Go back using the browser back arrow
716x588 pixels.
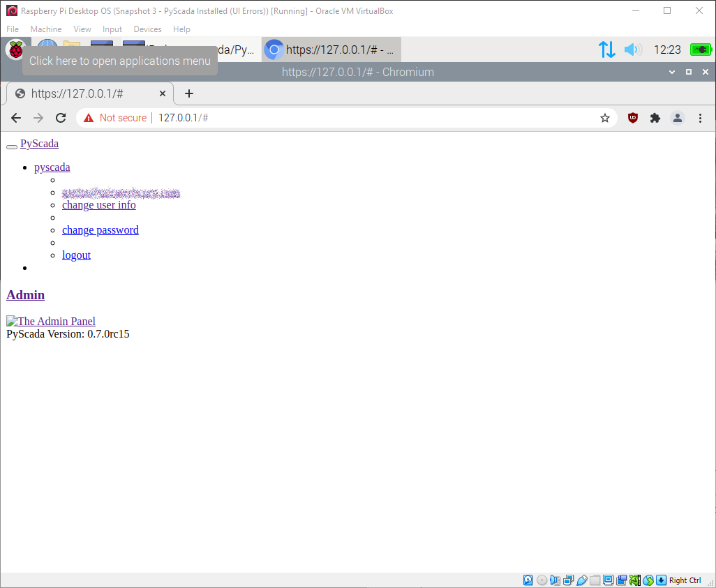tap(15, 118)
